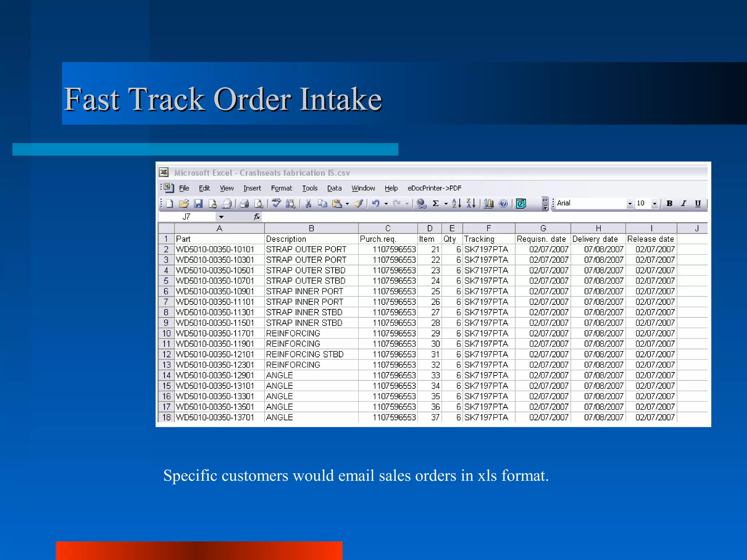The image size is (747, 560).
Task: Expand the Redo history arrow
Action: click(407, 204)
